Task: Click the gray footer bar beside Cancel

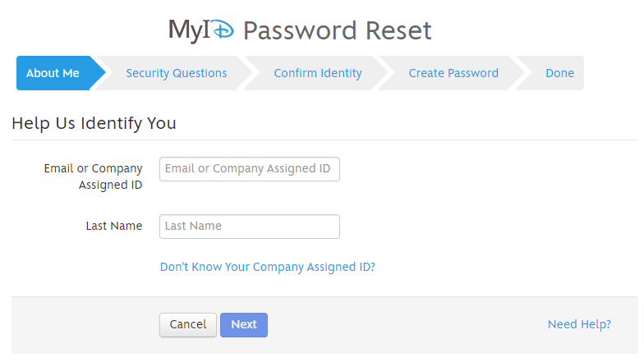Action: coord(85,325)
